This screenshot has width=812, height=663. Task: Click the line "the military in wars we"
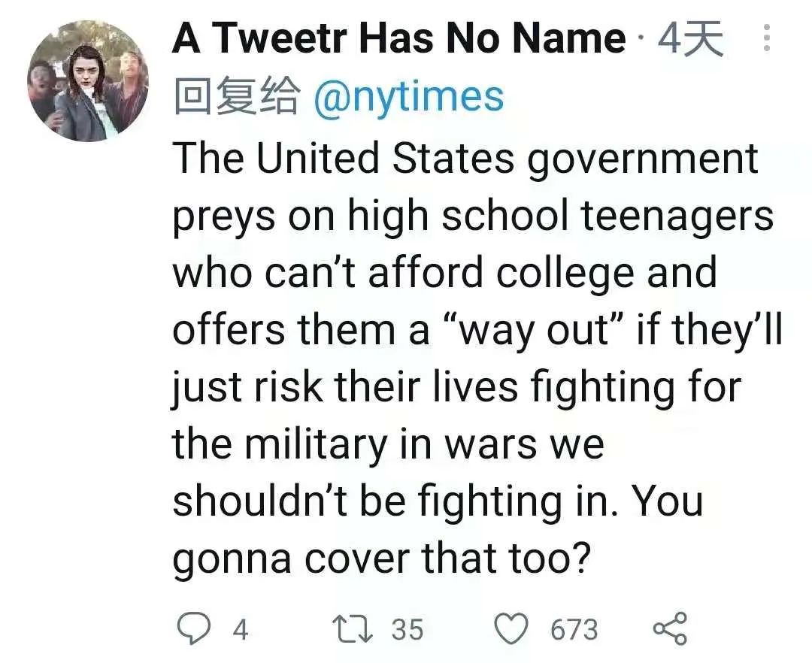pos(388,444)
